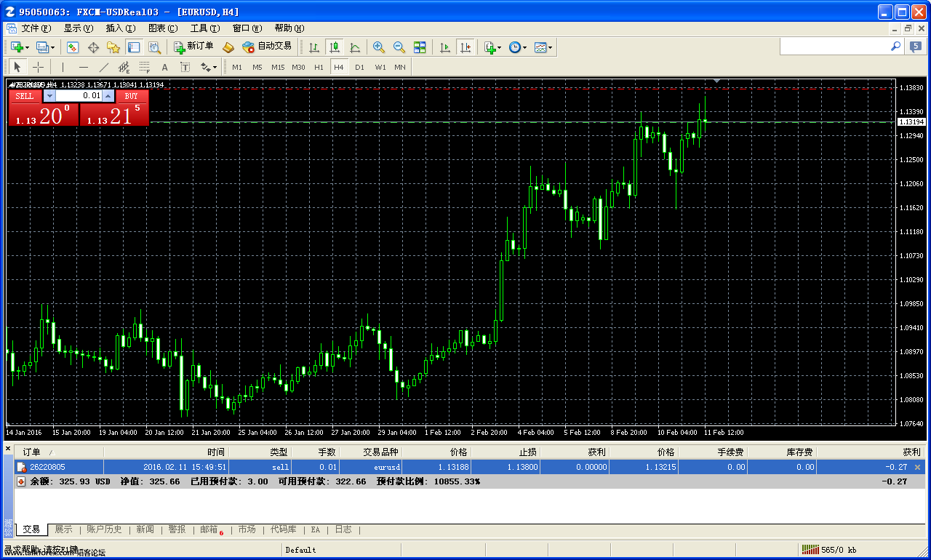
Task: Switch chart to D1 timeframe
Action: pos(359,67)
